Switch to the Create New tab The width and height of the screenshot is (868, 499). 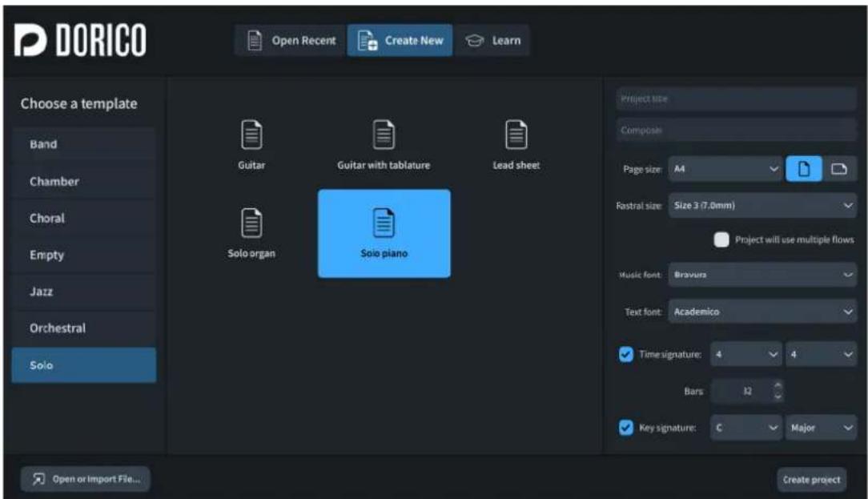(x=400, y=40)
